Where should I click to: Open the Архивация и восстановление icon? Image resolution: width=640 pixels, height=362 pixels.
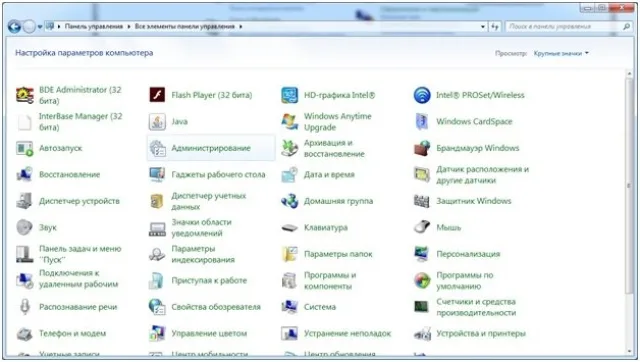tap(289, 148)
